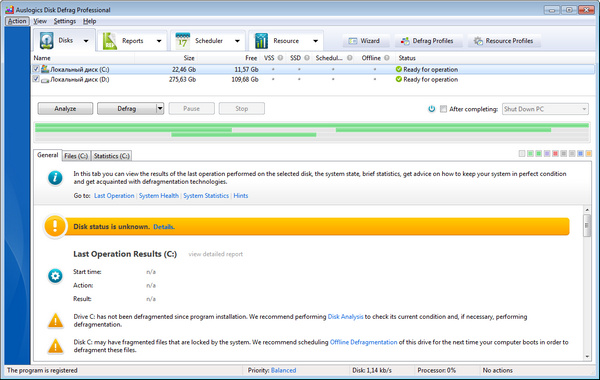The image size is (600, 380).
Task: Select the General tab
Action: pos(47,155)
